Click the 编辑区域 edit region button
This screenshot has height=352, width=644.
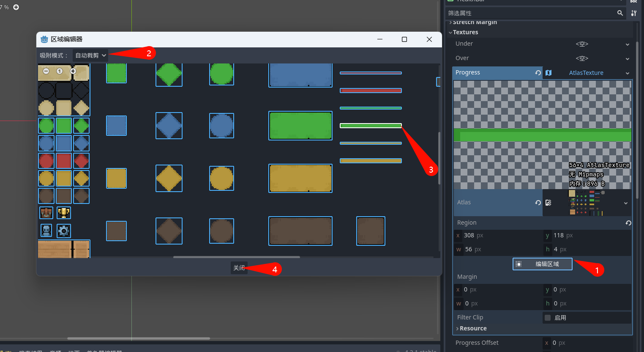coord(543,264)
